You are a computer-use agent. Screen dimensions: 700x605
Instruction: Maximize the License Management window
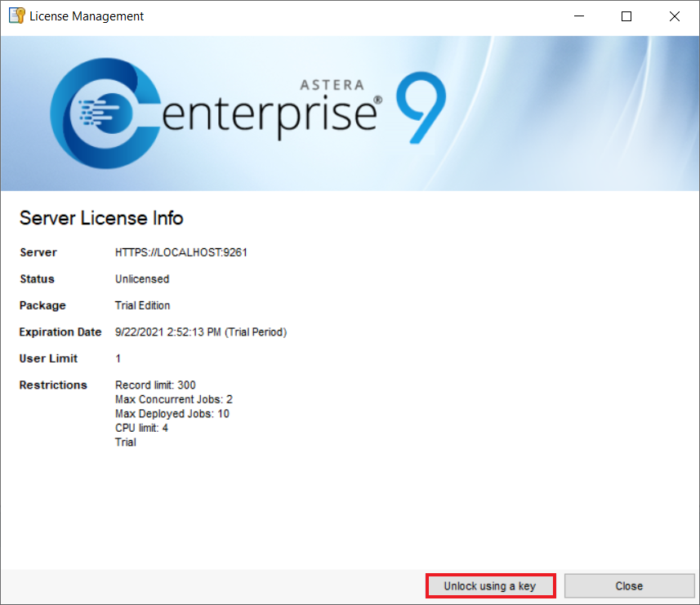tap(626, 16)
